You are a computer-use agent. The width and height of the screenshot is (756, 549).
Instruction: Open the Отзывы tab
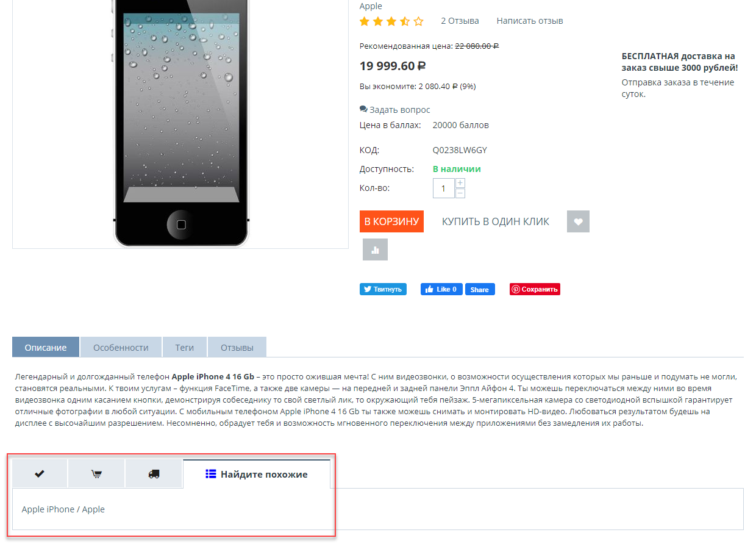[237, 347]
